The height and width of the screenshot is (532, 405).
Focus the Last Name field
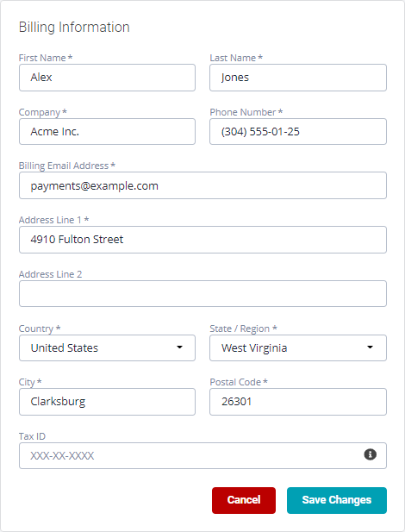point(298,78)
